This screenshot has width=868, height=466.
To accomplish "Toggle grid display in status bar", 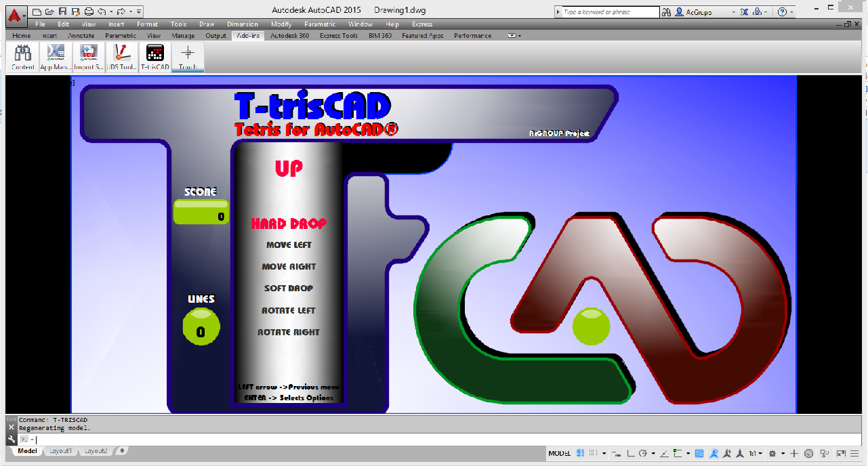I will (x=579, y=453).
